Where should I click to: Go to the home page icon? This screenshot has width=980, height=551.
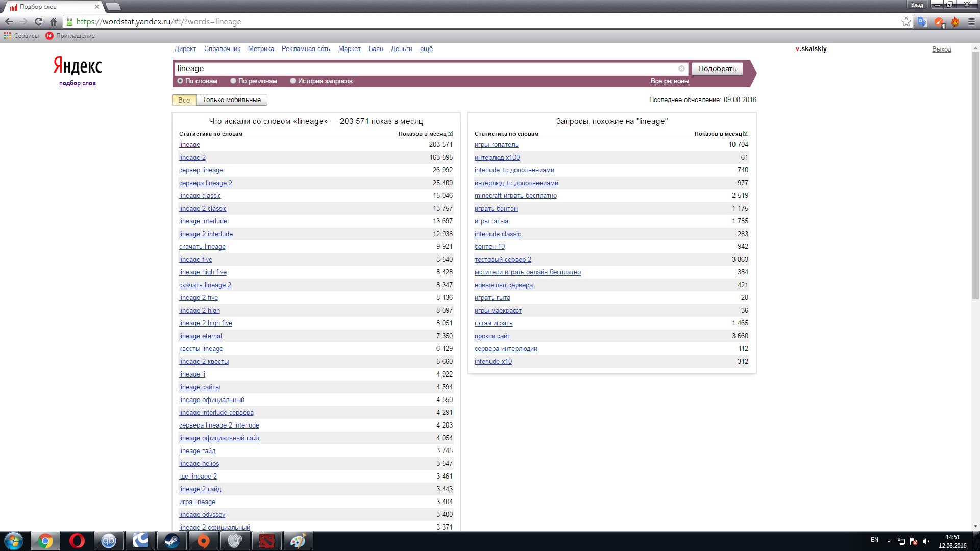pyautogui.click(x=53, y=22)
